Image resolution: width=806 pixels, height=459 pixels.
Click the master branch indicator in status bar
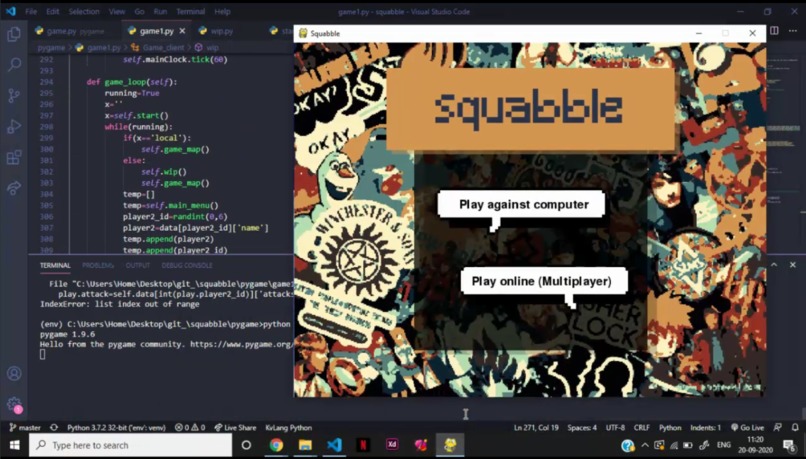pyautogui.click(x=25, y=428)
